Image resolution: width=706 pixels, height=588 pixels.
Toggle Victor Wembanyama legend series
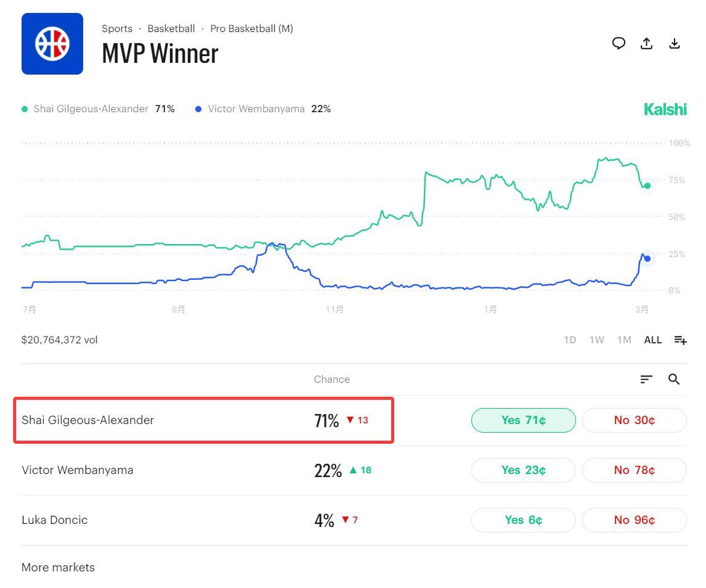click(x=256, y=109)
